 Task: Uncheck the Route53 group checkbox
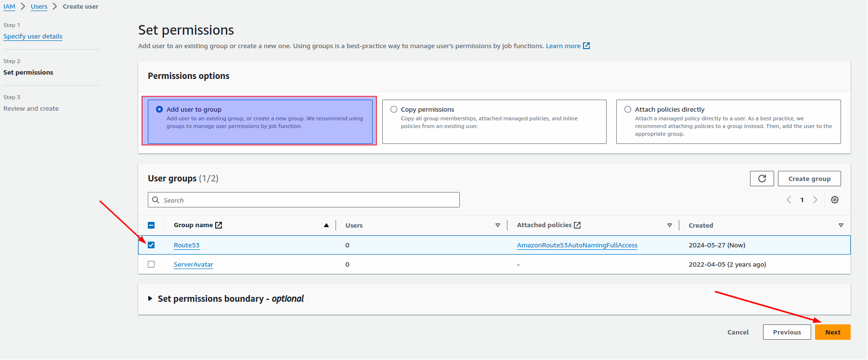point(151,245)
